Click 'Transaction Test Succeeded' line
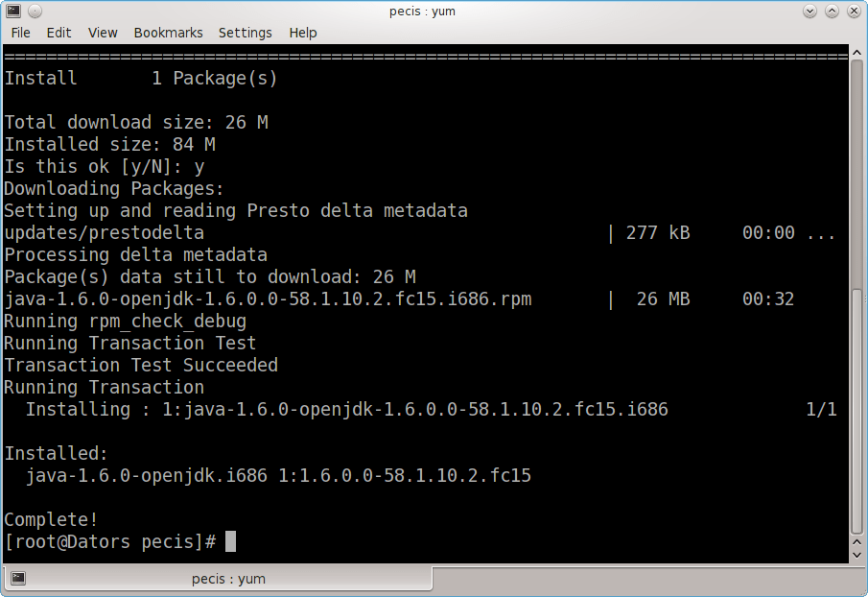This screenshot has width=868, height=597. 141,365
